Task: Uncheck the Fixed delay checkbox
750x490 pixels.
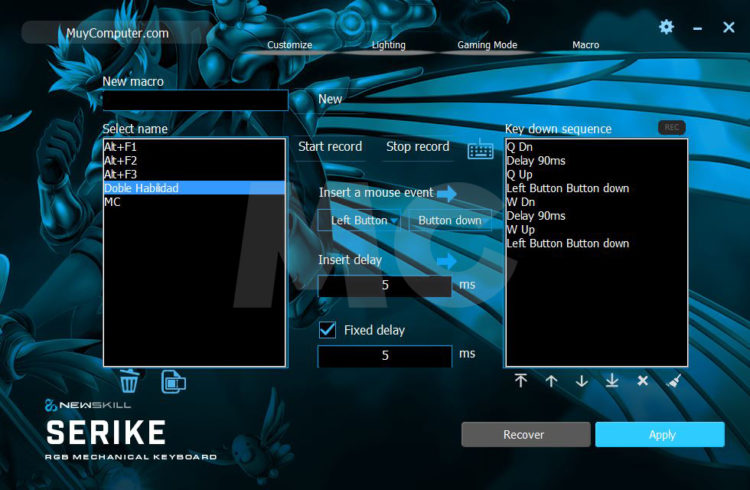Action: click(326, 329)
